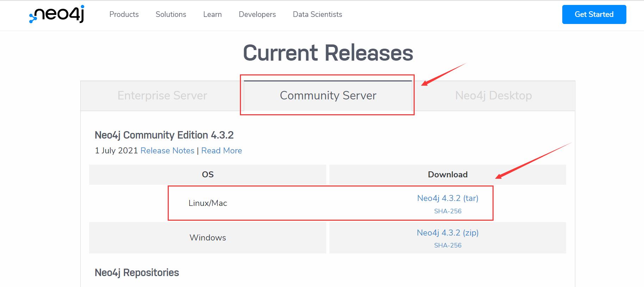Image resolution: width=644 pixels, height=287 pixels.
Task: Click the OS column header
Action: pyautogui.click(x=208, y=175)
